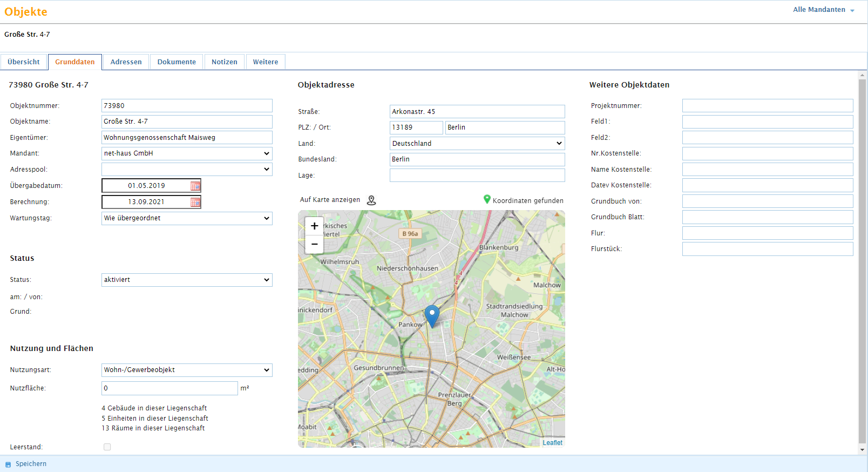Screen dimensions: 868x472
Task: Click the Grundbuch von input field
Action: click(x=768, y=201)
